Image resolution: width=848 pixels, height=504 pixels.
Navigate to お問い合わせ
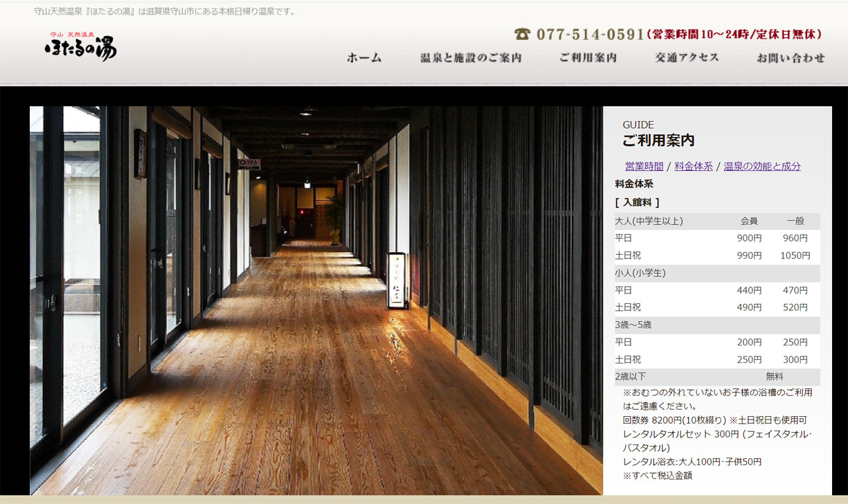point(791,58)
